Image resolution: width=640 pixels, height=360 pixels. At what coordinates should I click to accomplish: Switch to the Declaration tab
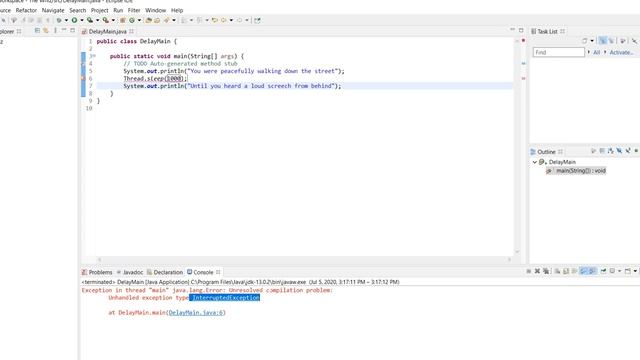165,272
